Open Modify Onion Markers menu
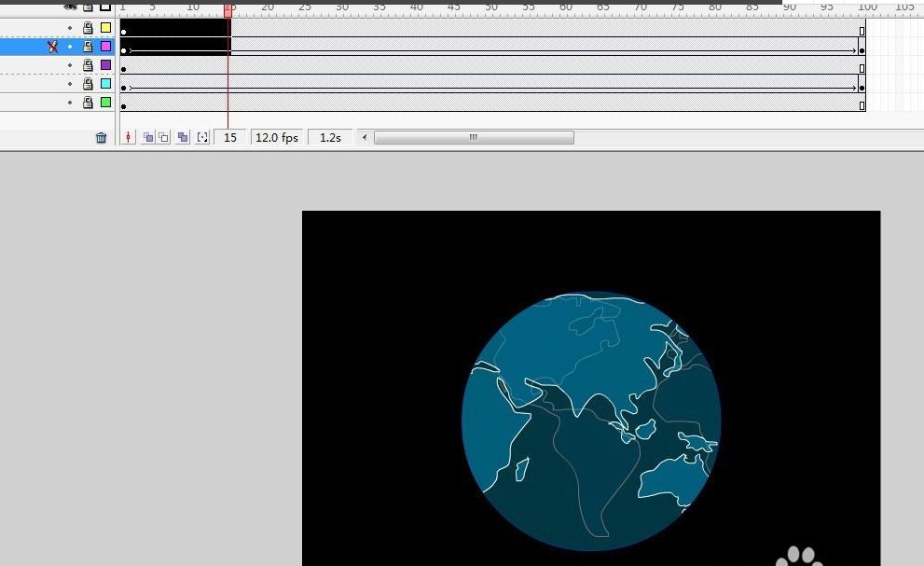924x566 pixels. click(x=202, y=138)
